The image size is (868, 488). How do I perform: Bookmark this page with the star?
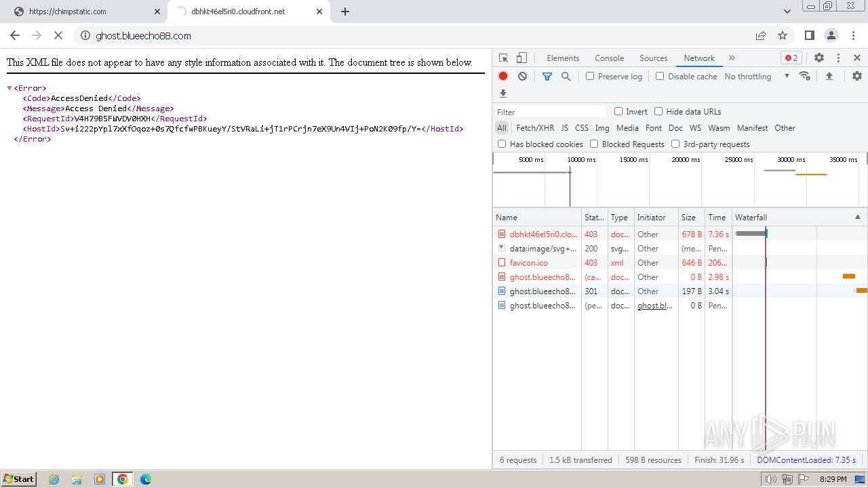783,35
